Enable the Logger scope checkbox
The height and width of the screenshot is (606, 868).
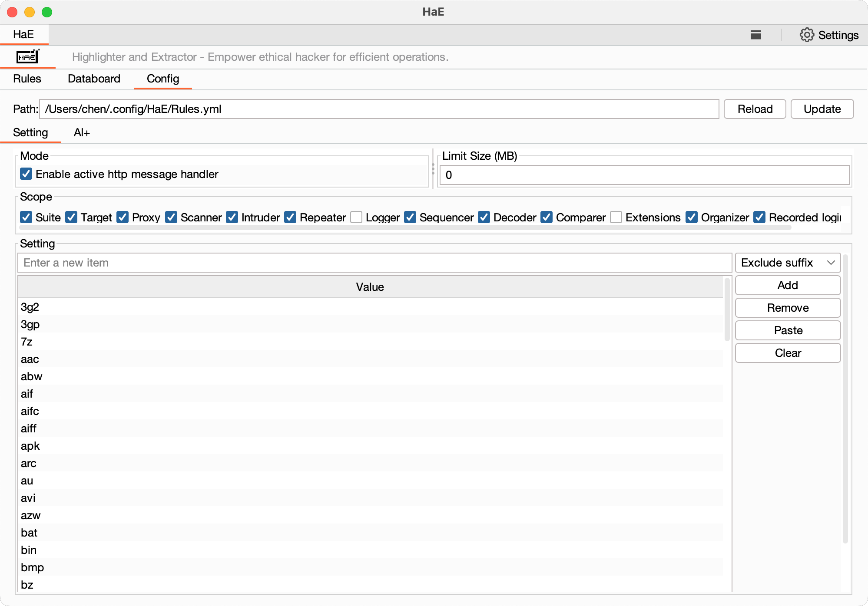pos(356,217)
